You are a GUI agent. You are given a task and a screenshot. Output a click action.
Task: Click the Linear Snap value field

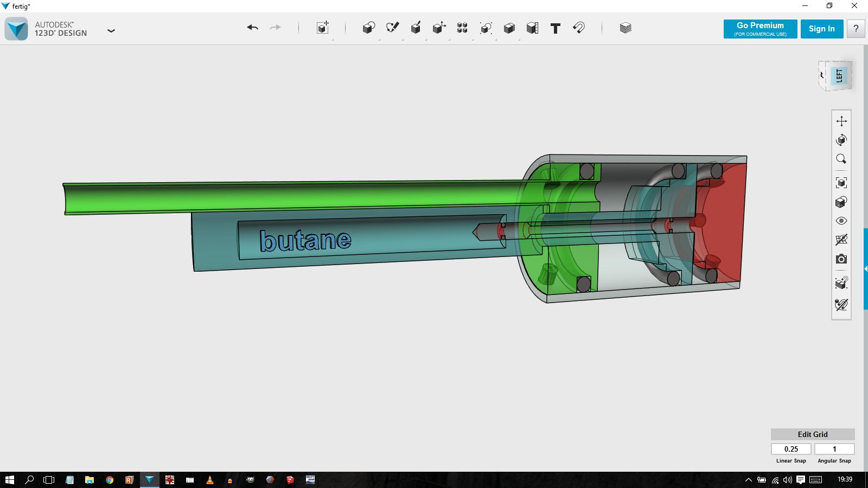791,449
